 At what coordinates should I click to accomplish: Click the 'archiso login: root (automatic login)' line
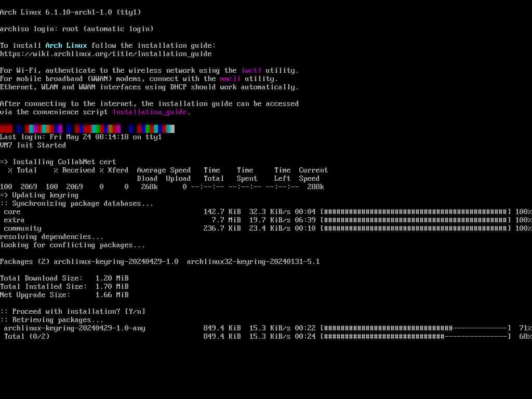coord(77,29)
